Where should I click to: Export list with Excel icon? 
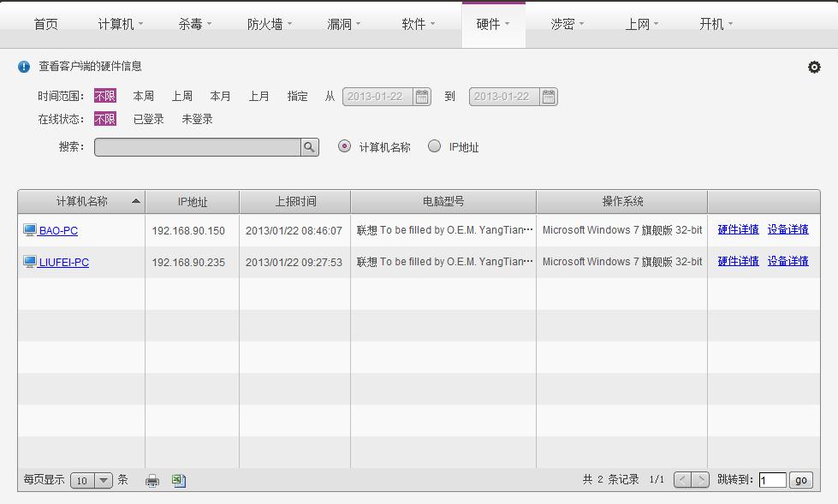pyautogui.click(x=179, y=481)
